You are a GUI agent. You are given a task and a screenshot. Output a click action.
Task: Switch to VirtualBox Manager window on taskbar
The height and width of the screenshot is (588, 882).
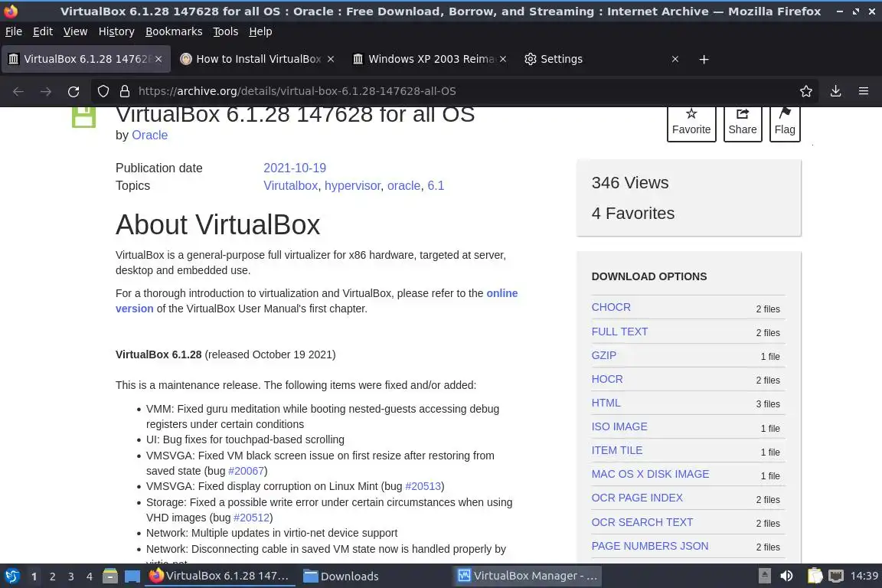coord(527,577)
